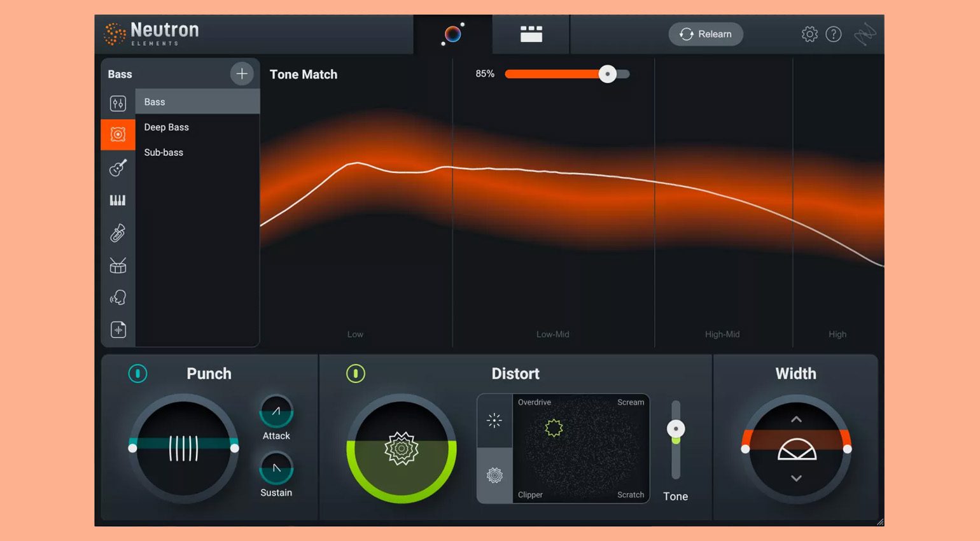Open the Help question mark

[x=834, y=34]
